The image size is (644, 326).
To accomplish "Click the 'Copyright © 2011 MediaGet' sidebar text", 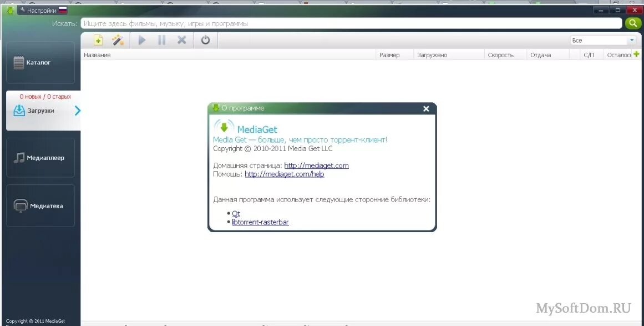I will [36, 321].
